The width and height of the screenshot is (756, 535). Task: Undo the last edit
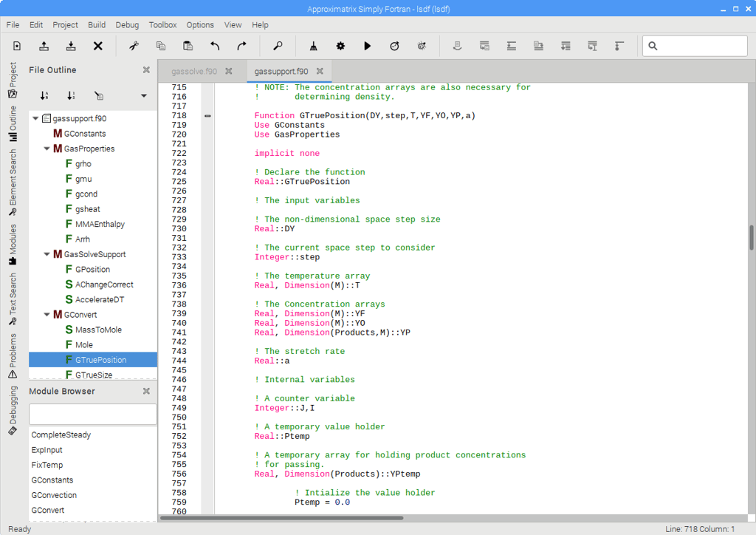(x=214, y=46)
